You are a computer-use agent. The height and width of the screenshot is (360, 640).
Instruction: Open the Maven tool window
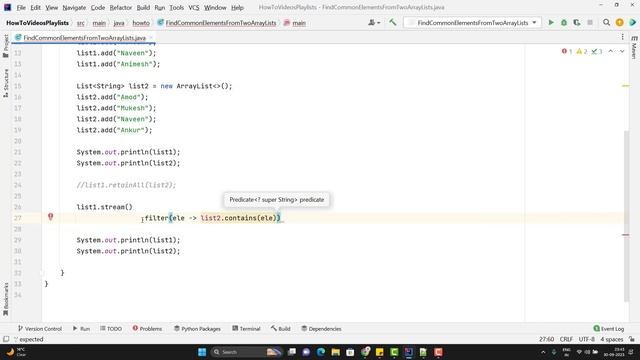click(x=634, y=47)
